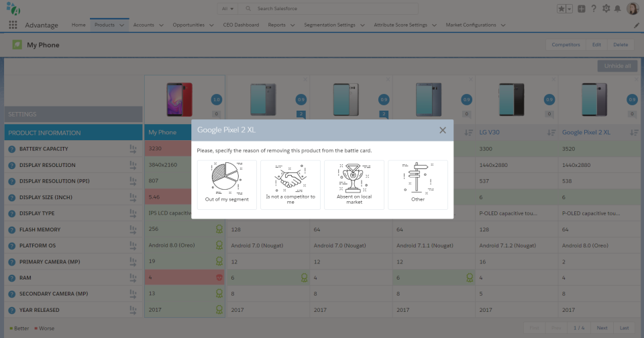Click the Help question mark icon
Screen dimensions: 644x338
(594, 9)
